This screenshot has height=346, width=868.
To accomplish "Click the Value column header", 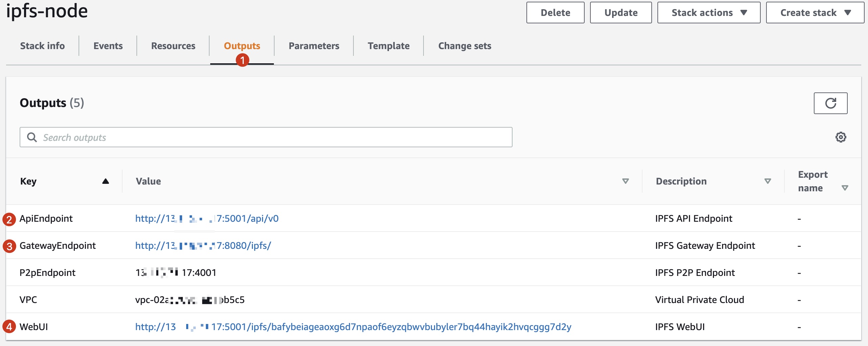I will 148,181.
